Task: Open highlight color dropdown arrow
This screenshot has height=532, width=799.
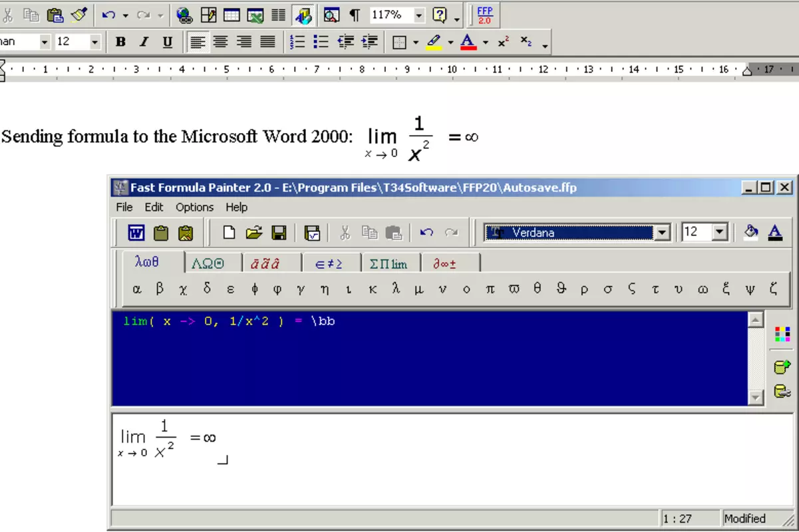Action: coord(450,42)
